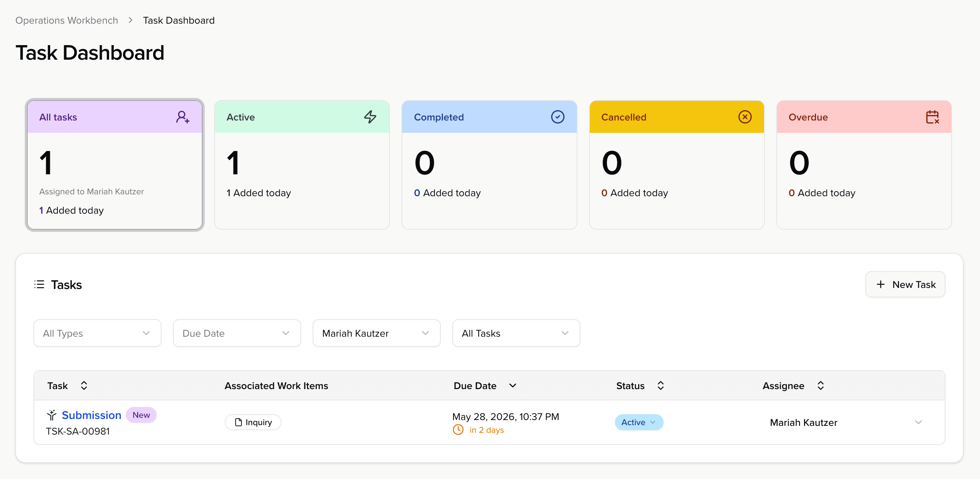Sort by Assignee column arrows

click(820, 386)
